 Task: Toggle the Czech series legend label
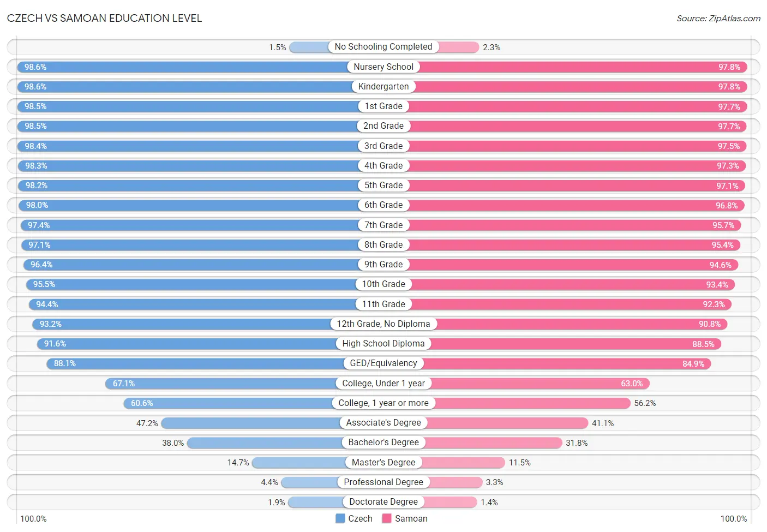point(360,518)
